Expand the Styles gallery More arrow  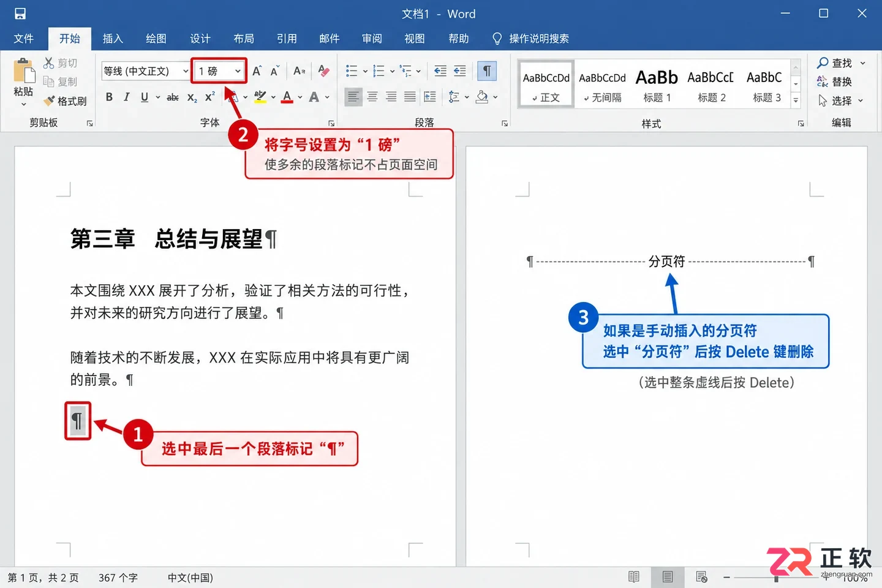point(796,100)
